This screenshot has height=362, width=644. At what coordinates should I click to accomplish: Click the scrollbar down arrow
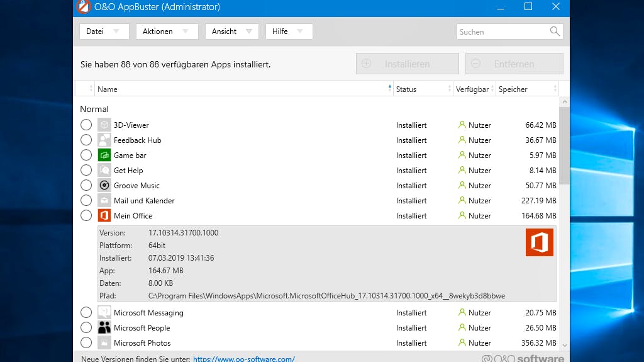pyautogui.click(x=564, y=346)
